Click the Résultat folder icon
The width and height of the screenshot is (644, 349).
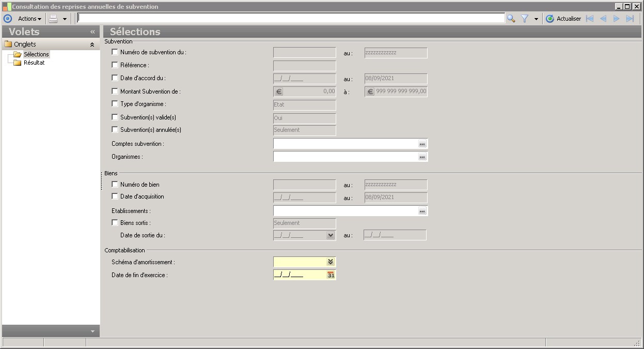[x=17, y=63]
